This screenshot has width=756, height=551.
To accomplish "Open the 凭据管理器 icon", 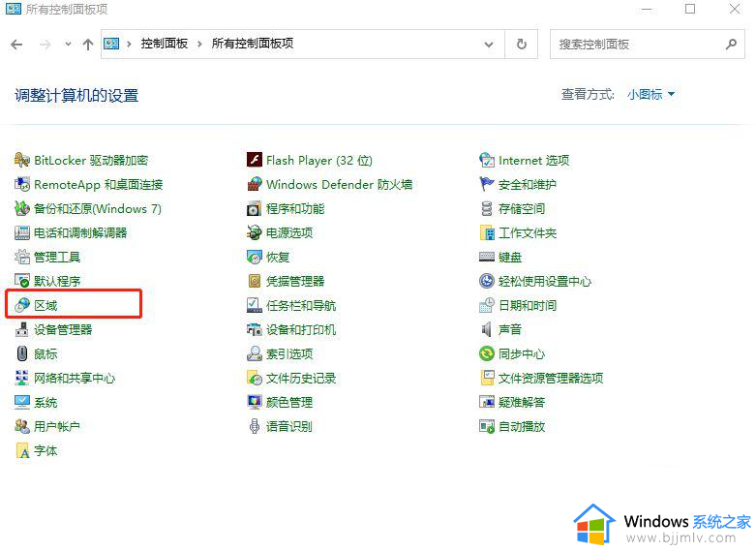I will [x=254, y=281].
